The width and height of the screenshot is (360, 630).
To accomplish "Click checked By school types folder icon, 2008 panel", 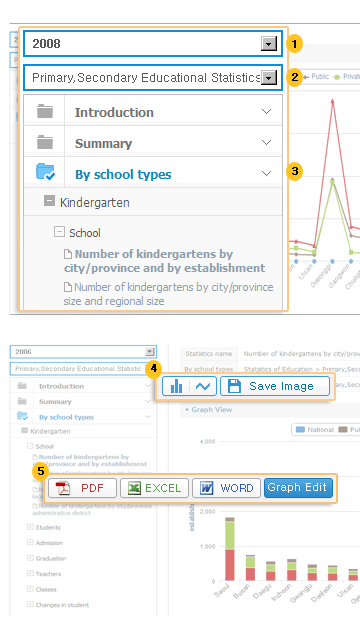I will pos(45,172).
